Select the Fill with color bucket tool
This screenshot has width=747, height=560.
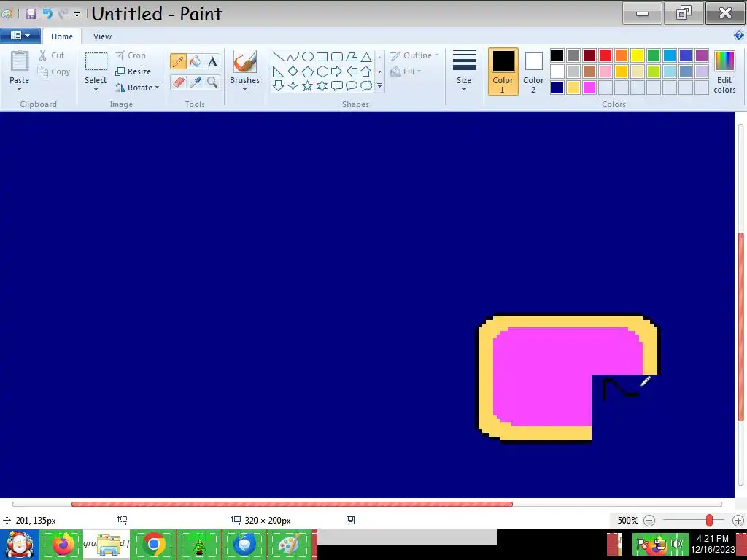tap(196, 61)
